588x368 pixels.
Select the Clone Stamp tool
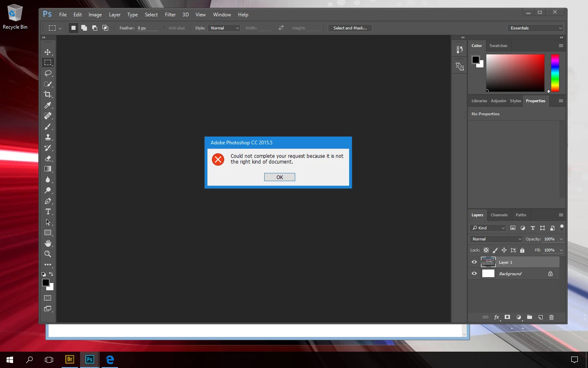[48, 137]
